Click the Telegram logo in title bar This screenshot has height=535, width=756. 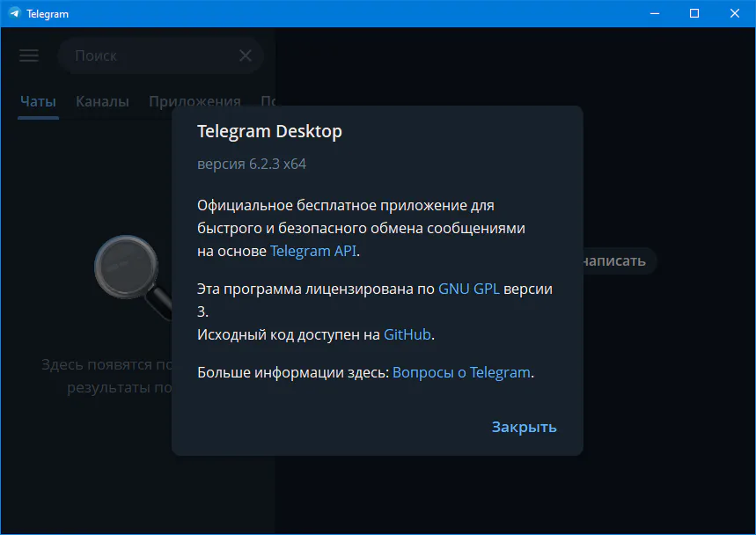pyautogui.click(x=14, y=13)
